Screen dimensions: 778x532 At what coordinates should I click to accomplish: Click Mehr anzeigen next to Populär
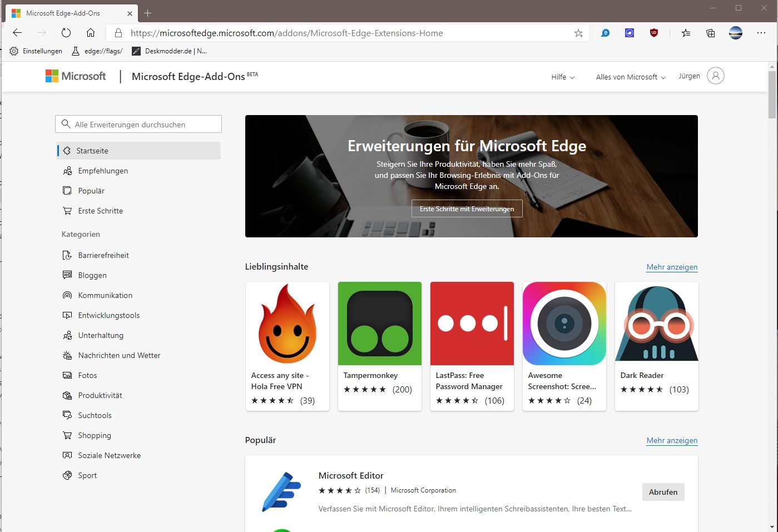[x=672, y=440]
